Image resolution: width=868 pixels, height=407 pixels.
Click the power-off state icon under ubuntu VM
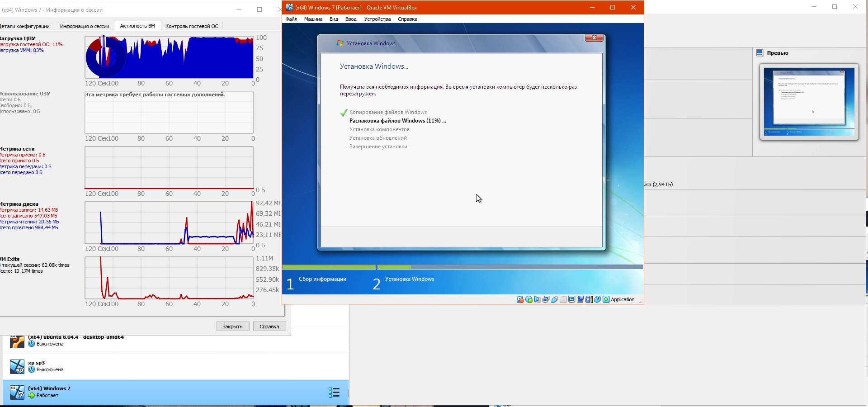click(x=31, y=344)
